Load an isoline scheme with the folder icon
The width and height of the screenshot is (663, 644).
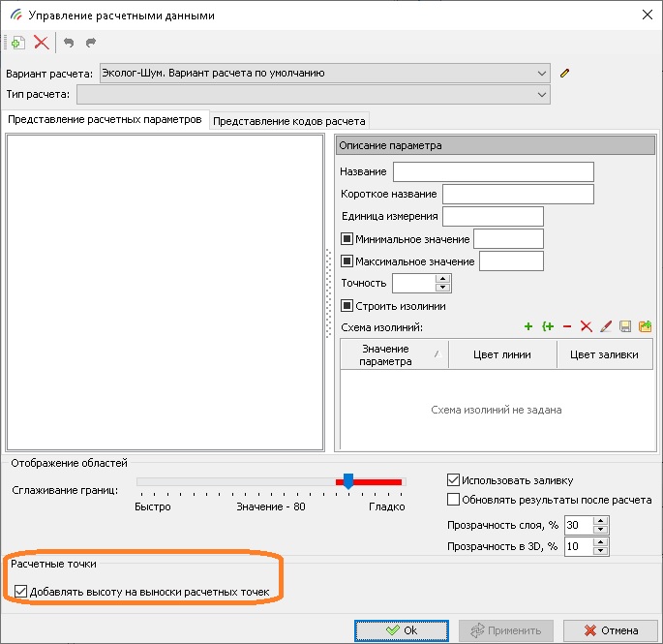[646, 327]
